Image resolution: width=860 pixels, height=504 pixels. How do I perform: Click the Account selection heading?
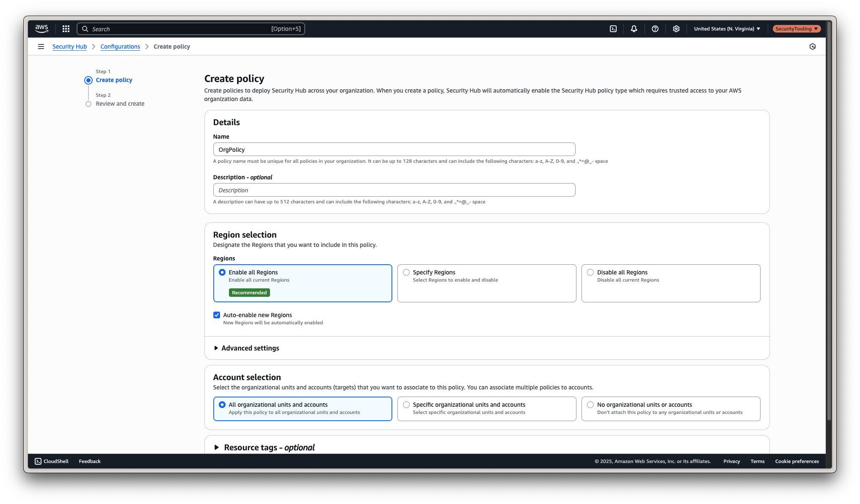point(247,377)
